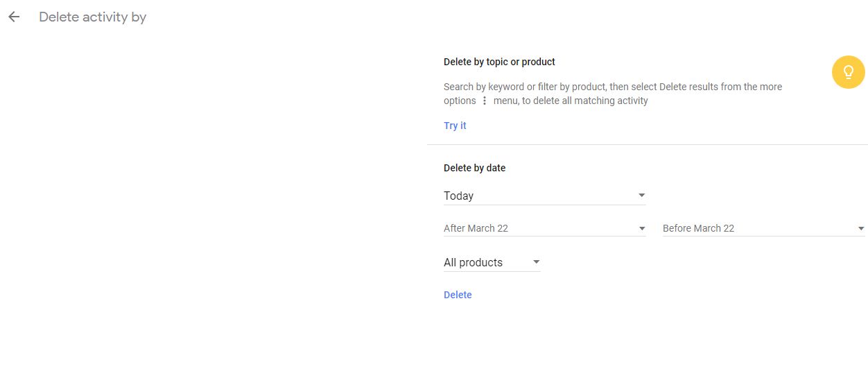
Task: Expand the "After March 22" date field
Action: [x=544, y=228]
